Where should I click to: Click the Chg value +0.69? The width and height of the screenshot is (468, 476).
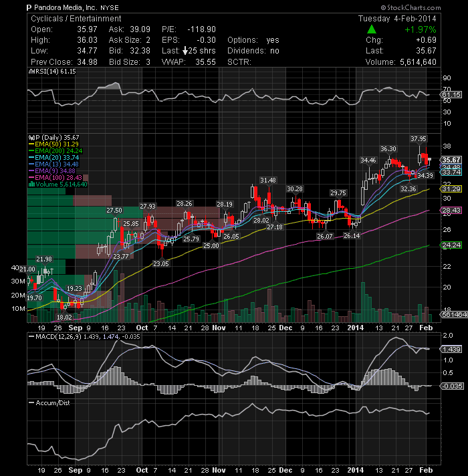(x=426, y=40)
